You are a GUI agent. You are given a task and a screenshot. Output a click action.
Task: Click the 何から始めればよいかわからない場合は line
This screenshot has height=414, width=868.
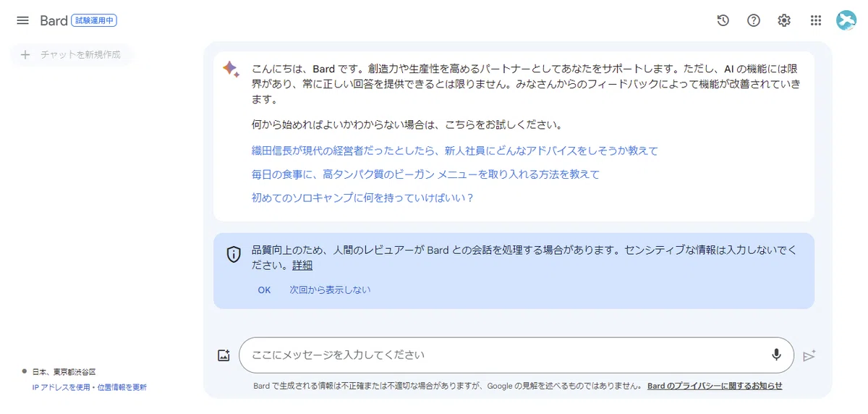coord(407,124)
